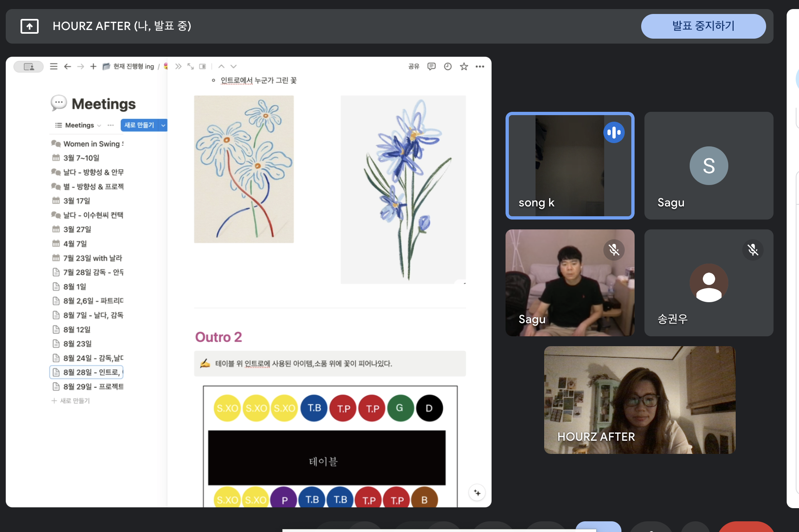Select the 3월 17일 meeting entry
The height and width of the screenshot is (532, 799).
click(76, 201)
